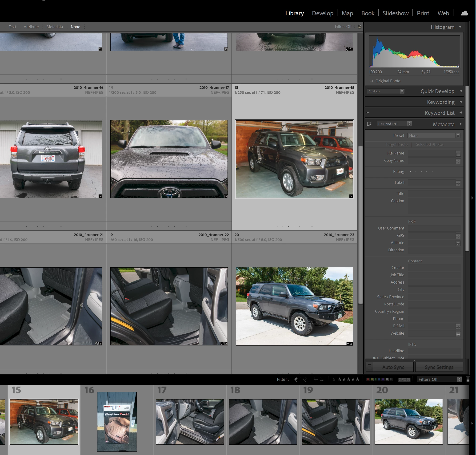Click the GPS field arrow button
The image size is (476, 455).
point(458,236)
